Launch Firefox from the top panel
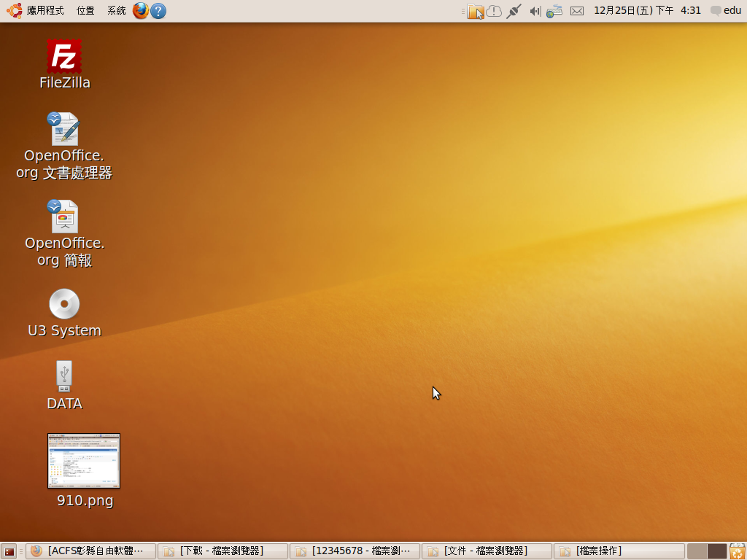 point(141,11)
